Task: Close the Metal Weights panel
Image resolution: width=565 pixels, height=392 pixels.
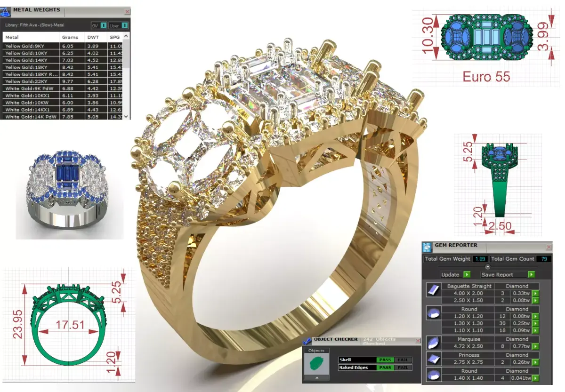Action: [127, 11]
